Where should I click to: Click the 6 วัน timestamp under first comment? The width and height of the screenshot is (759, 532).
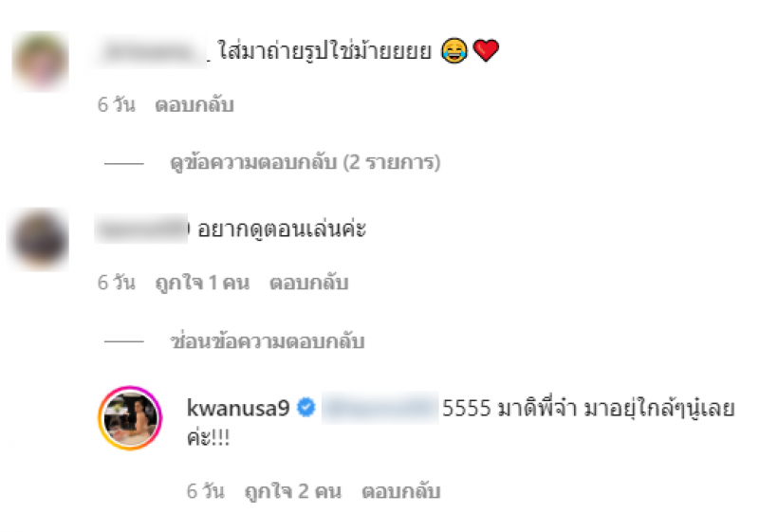[116, 105]
